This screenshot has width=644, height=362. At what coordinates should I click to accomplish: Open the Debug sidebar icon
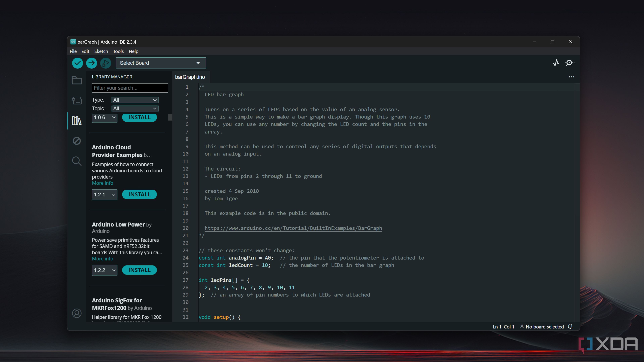point(77,141)
